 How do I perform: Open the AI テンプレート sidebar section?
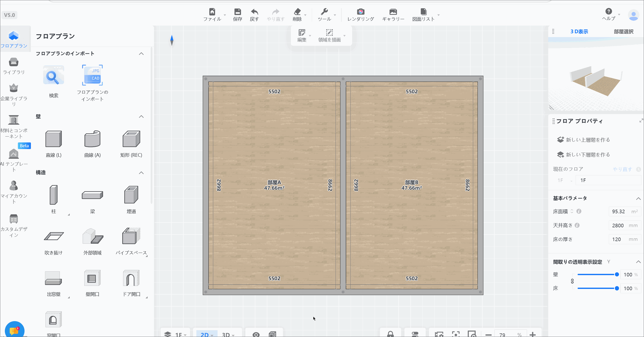[14, 160]
